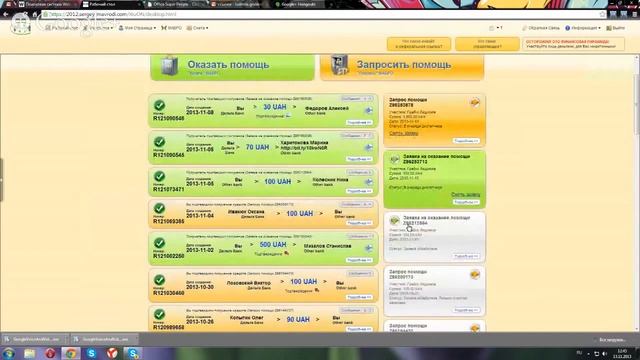Viewport: 640px width, 360px height.
Task: Click the name Харитонова Марина
Action: pyautogui.click(x=304, y=143)
